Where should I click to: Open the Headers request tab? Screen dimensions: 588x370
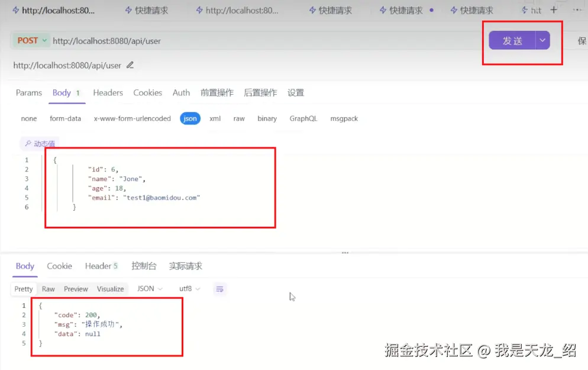pos(108,93)
